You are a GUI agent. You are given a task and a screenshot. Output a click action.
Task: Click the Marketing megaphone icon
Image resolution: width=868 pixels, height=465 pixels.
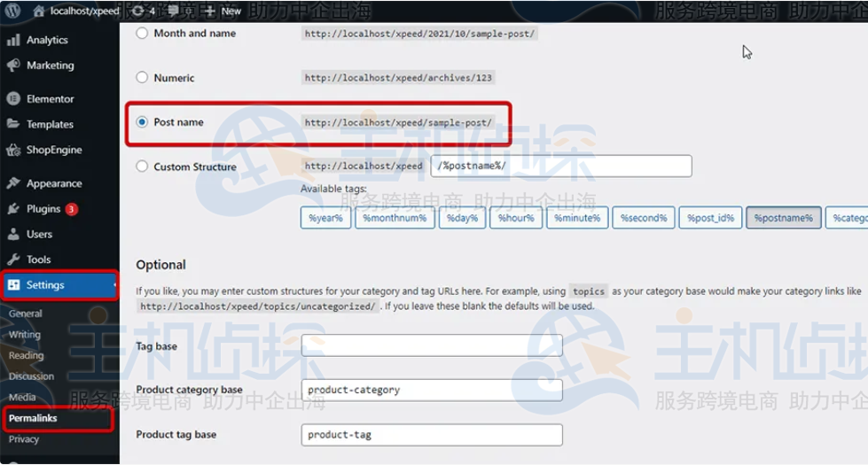click(x=14, y=66)
